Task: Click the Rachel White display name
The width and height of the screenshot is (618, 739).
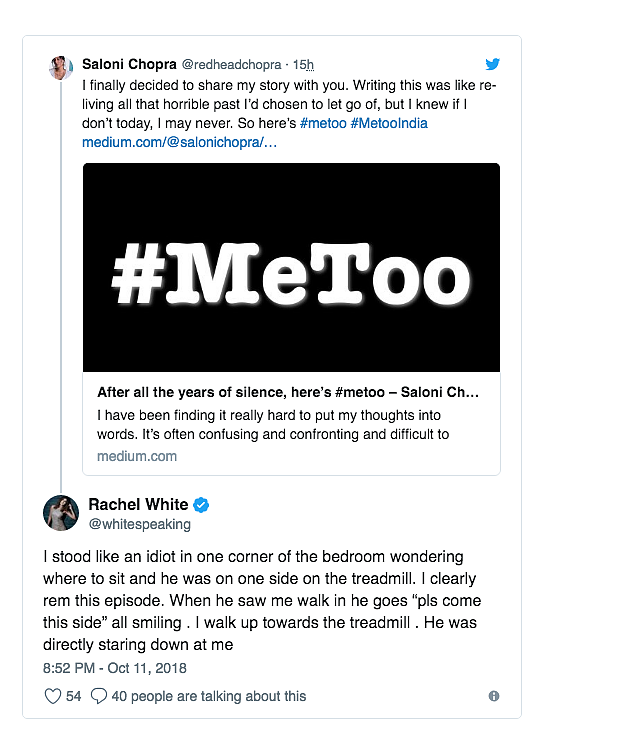Action: click(138, 504)
